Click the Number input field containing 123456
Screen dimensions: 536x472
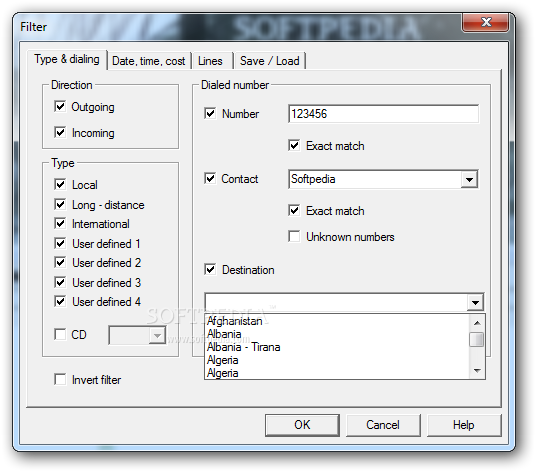tap(383, 114)
